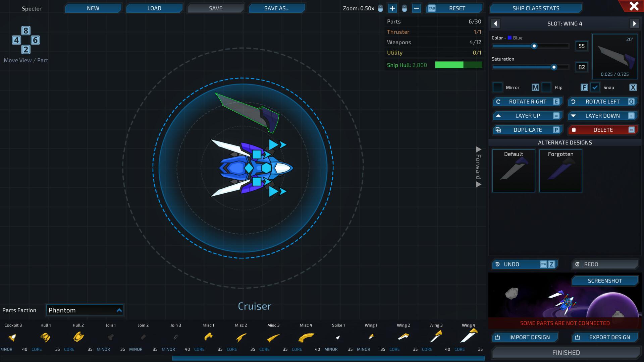Select the Misc 1 part icon
Image resolution: width=644 pixels, height=362 pixels.
pos(208,338)
